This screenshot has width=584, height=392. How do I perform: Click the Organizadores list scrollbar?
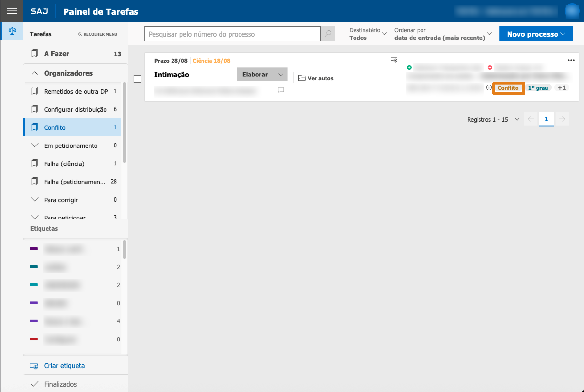click(x=124, y=123)
